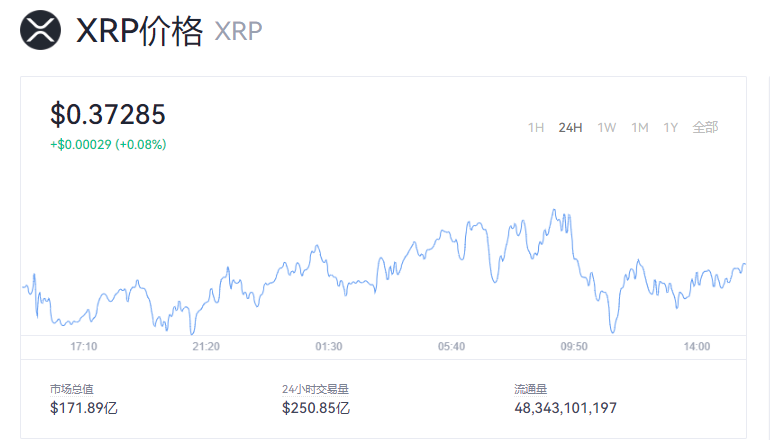This screenshot has height=440, width=770.
Task: Click the green +0.08% price change
Action: point(108,144)
